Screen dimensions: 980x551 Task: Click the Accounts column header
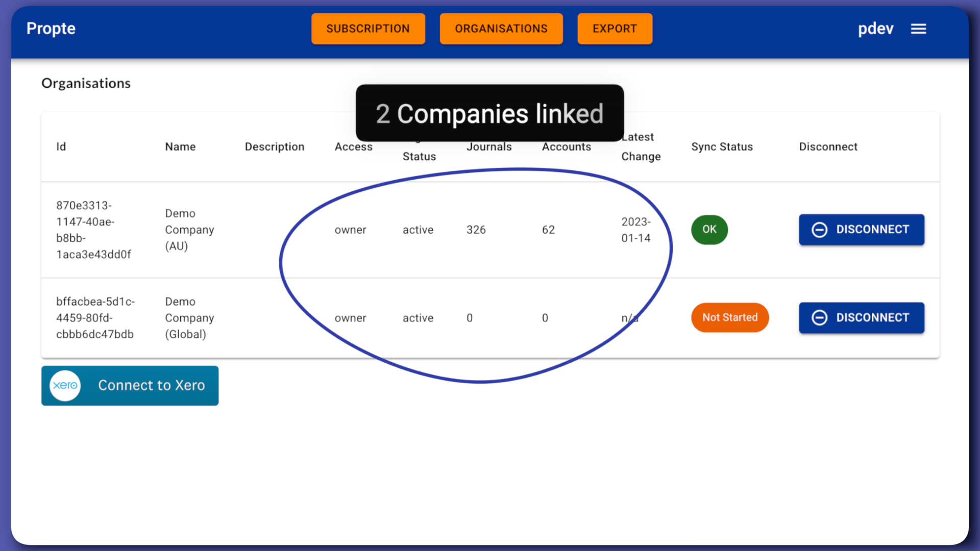coord(566,146)
